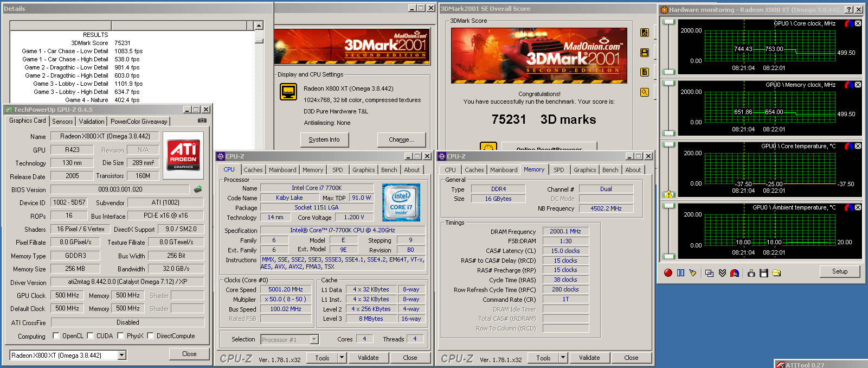868x368 pixels.
Task: Click the DRAM Frequency value 2000.1 MHz
Action: [x=565, y=231]
